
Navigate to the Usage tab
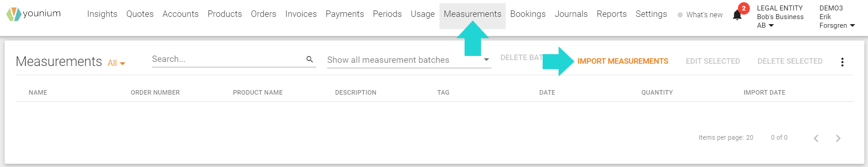point(423,14)
